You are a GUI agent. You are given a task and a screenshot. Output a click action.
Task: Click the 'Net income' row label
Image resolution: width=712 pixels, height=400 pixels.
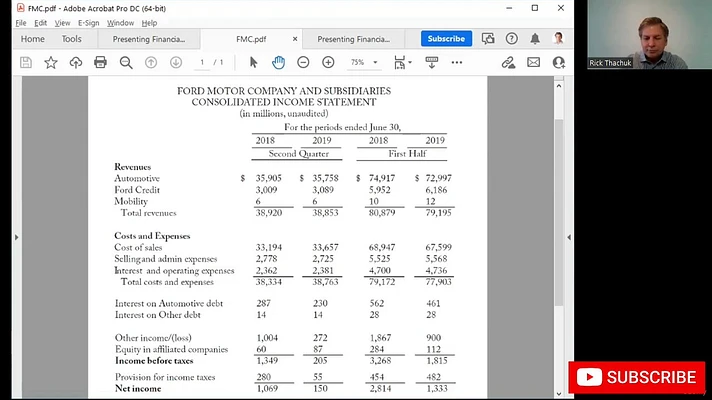pos(138,389)
